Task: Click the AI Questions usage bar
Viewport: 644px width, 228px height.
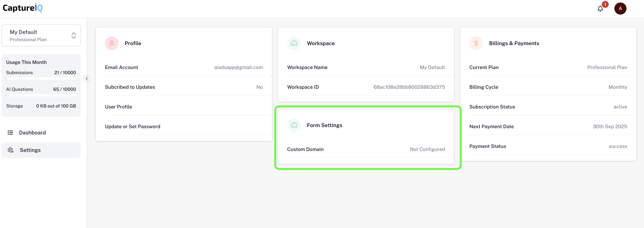Action: click(x=41, y=95)
